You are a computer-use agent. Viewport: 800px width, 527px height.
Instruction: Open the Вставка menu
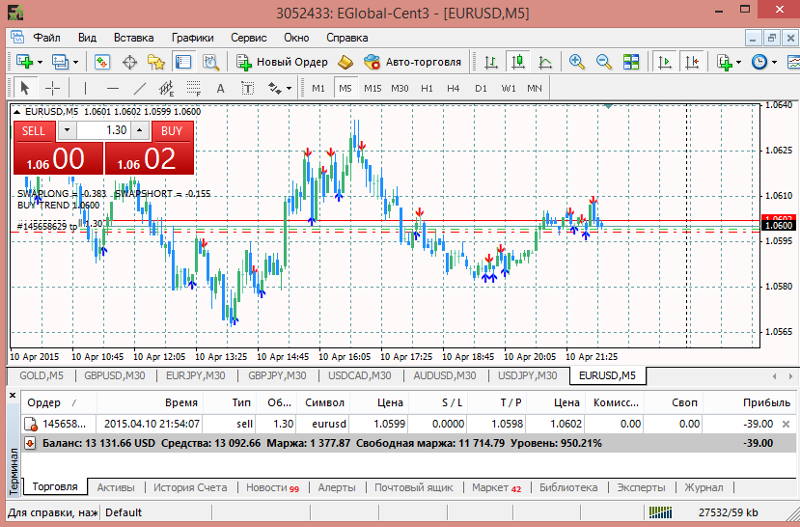point(134,38)
